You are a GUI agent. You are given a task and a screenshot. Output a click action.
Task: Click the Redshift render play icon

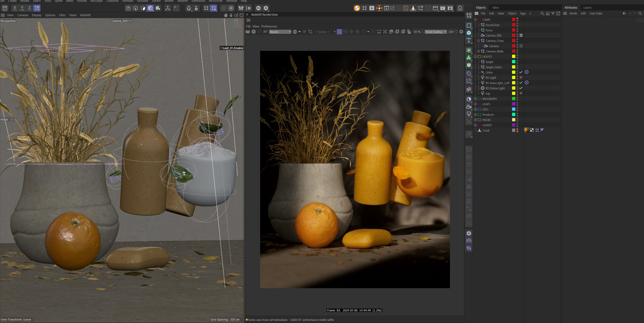254,32
